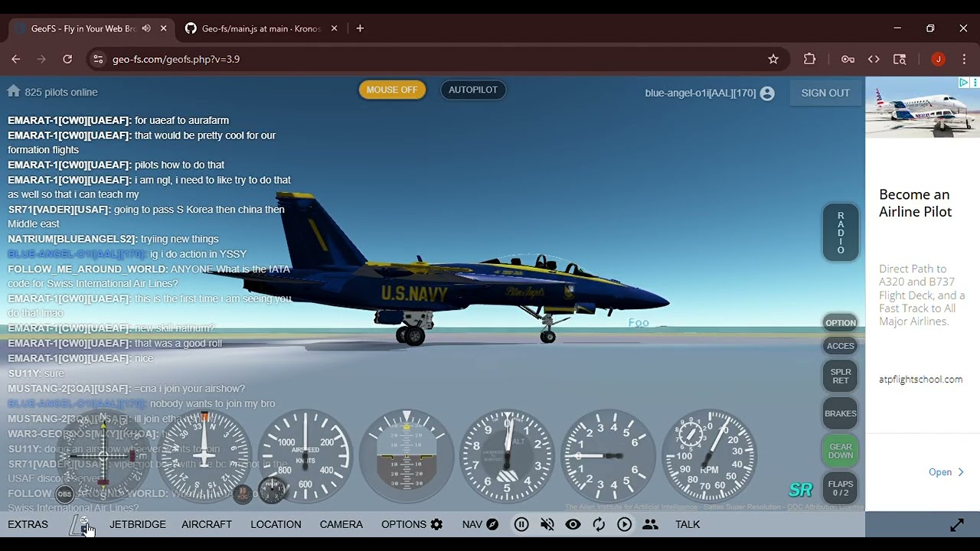Click the attitude indicator gauge

(x=407, y=456)
